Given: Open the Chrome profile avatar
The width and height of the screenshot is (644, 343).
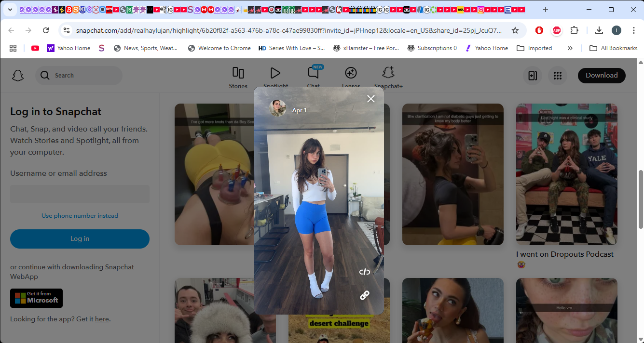Looking at the screenshot, I should point(617,30).
